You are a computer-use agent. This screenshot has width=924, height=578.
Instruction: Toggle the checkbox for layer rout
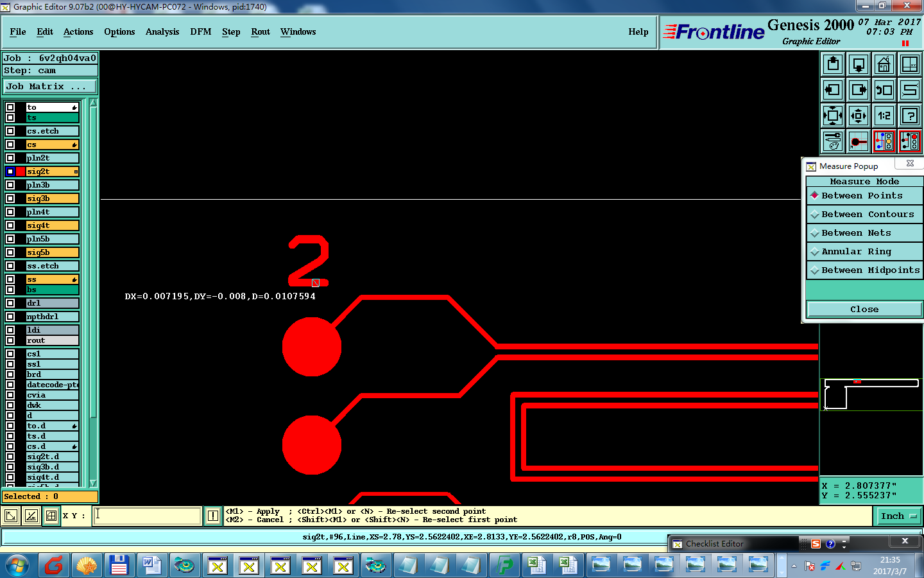[10, 340]
